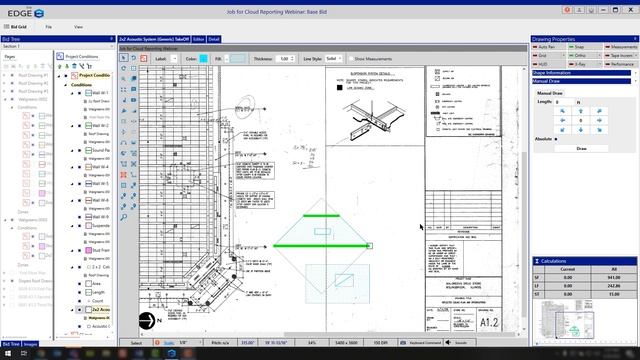Toggle the Grid option

pos(548,56)
